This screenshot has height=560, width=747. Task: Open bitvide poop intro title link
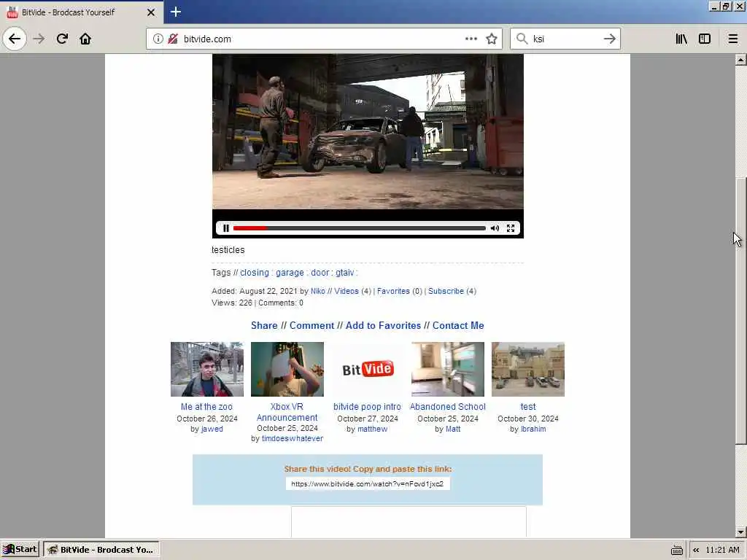[368, 407]
